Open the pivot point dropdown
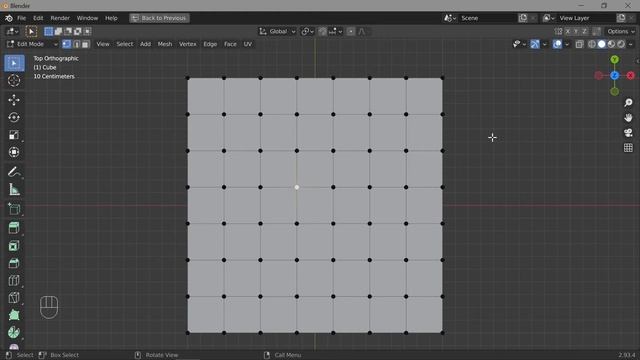This screenshot has width=640, height=360. (x=307, y=31)
